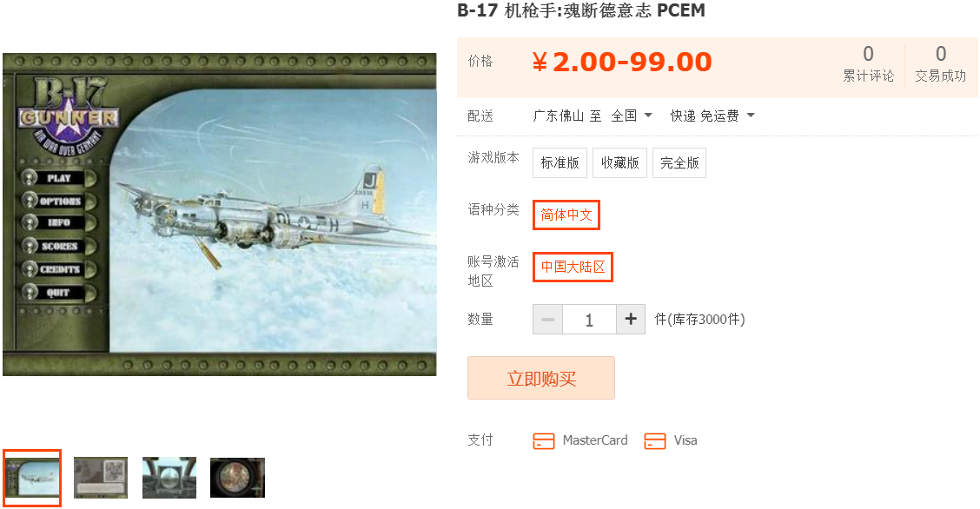
Task: Click the main B-17 Gunner product image
Action: tap(220, 215)
